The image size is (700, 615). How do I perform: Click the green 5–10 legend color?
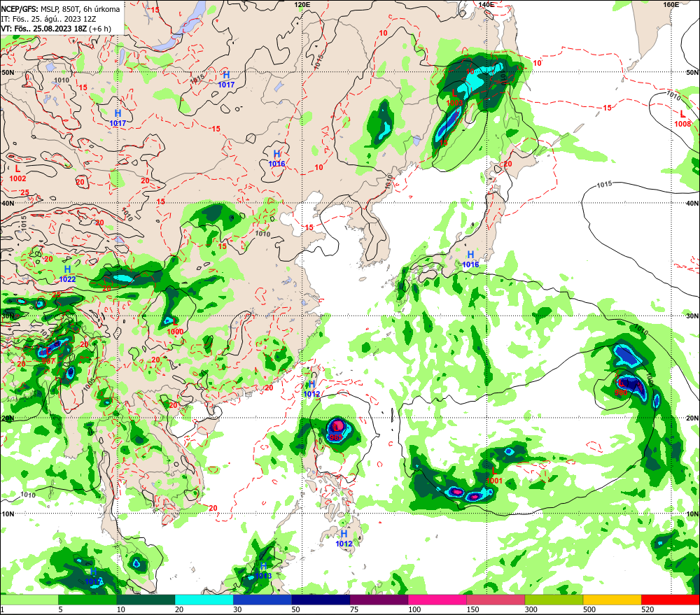pyautogui.click(x=87, y=600)
